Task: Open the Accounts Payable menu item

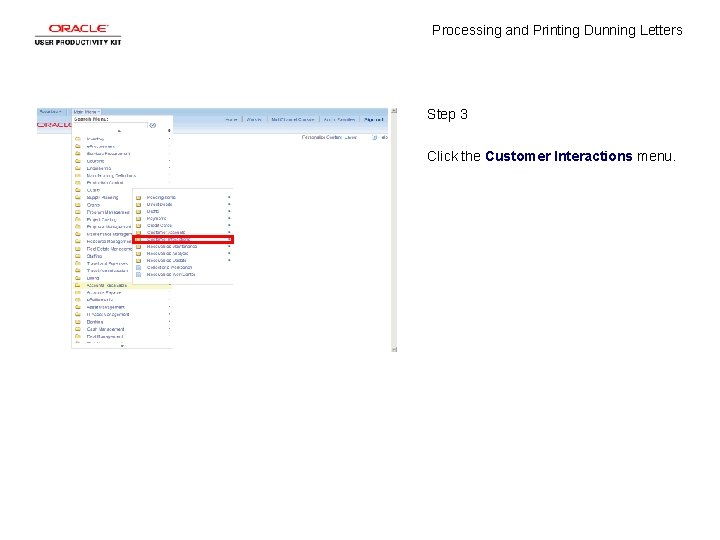Action: pyautogui.click(x=104, y=292)
